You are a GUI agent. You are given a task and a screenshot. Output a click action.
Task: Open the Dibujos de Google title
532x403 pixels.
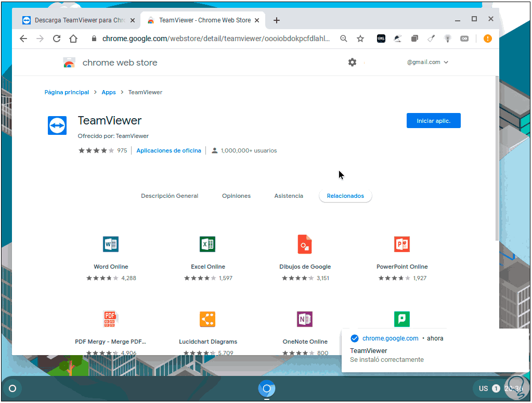coord(305,267)
